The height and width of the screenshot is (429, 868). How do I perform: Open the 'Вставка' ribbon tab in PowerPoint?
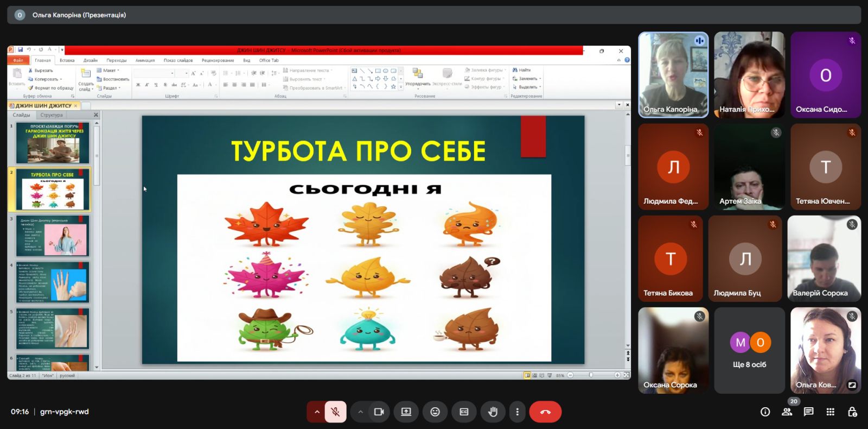(67, 60)
